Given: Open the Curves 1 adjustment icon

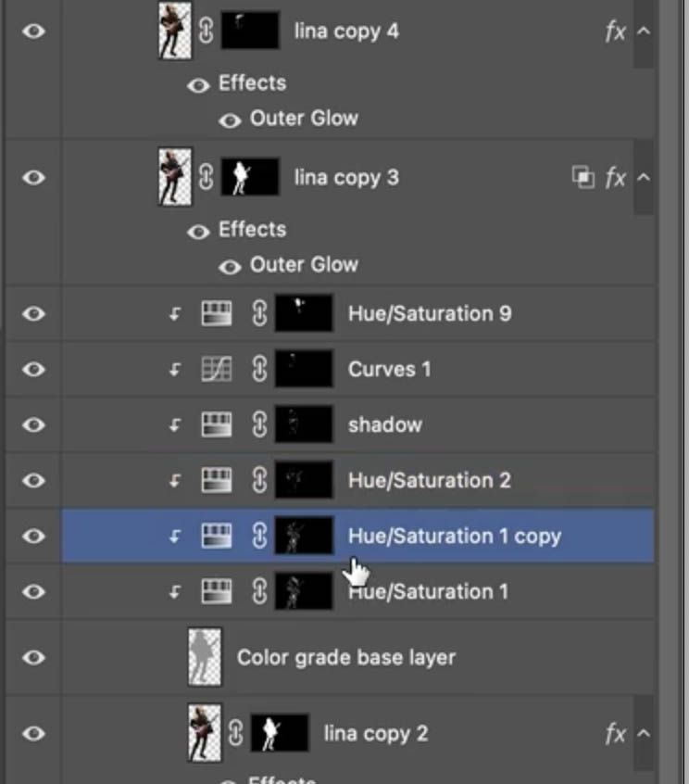Looking at the screenshot, I should pos(216,368).
